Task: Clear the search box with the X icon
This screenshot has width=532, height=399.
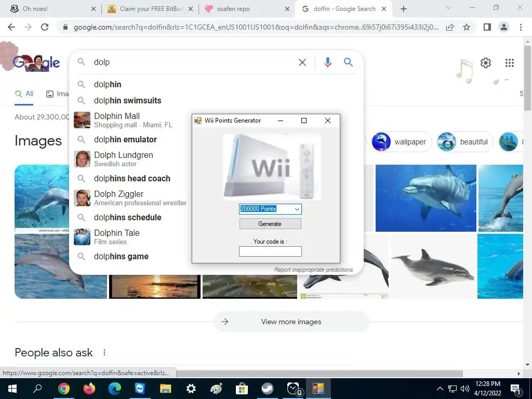Action: coord(302,62)
